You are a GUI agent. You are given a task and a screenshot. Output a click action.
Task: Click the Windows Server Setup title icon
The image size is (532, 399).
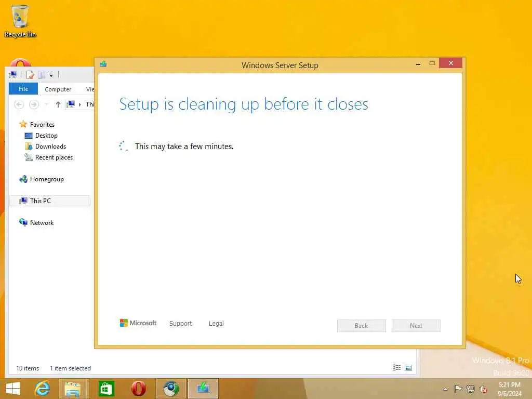pos(103,64)
